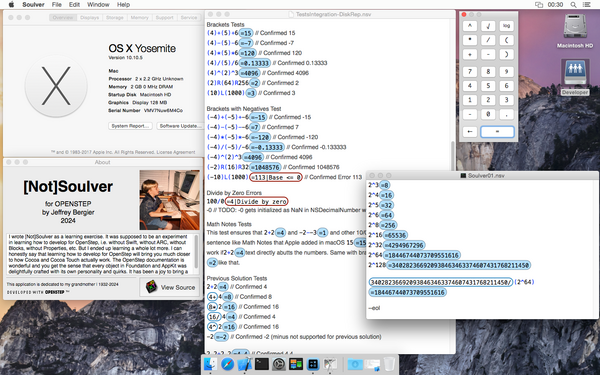Open Notification Center from the menu bar

[x=586, y=5]
